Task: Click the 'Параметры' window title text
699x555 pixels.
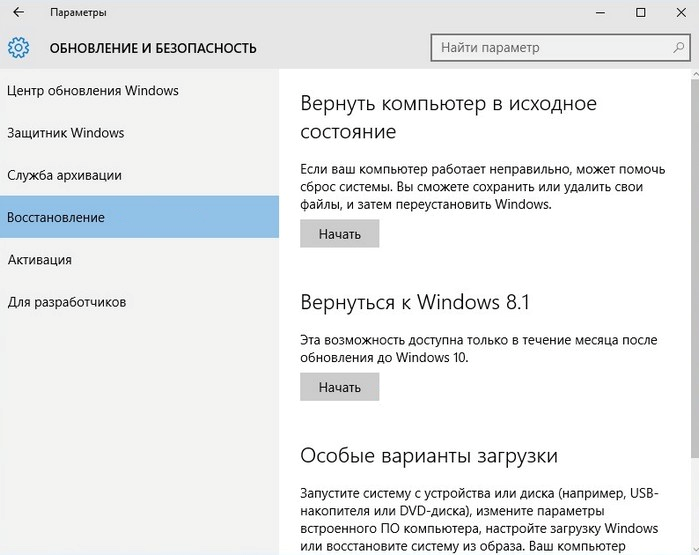Action: point(78,13)
